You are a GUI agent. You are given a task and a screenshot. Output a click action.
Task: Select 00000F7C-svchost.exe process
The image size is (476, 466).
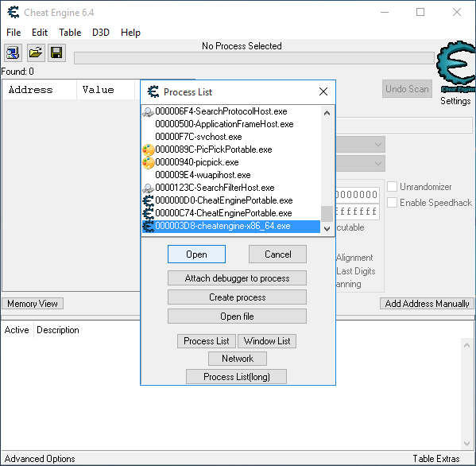198,137
